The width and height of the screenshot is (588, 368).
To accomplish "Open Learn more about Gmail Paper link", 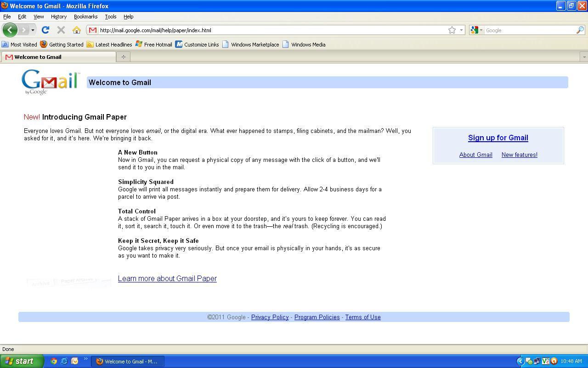I will [x=167, y=278].
